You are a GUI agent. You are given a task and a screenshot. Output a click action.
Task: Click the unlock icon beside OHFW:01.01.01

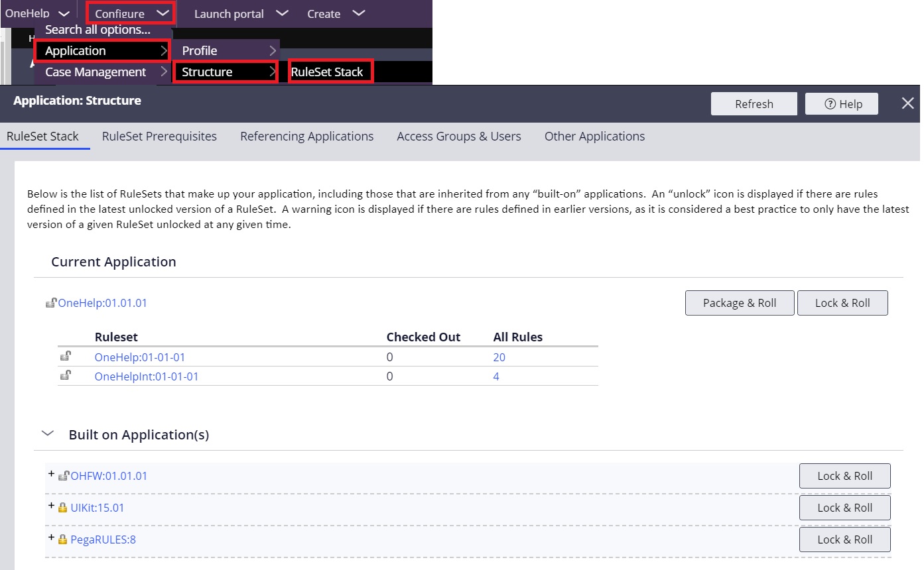click(64, 475)
